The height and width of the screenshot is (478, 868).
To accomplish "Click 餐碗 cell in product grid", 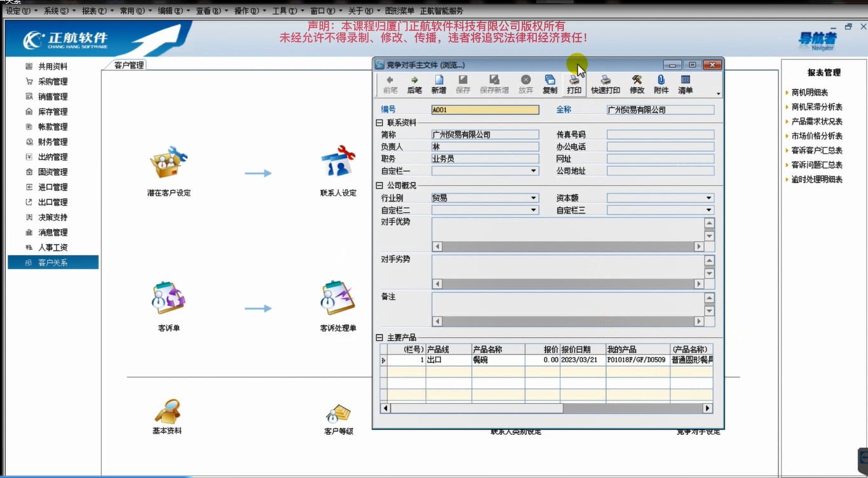I will click(x=498, y=360).
